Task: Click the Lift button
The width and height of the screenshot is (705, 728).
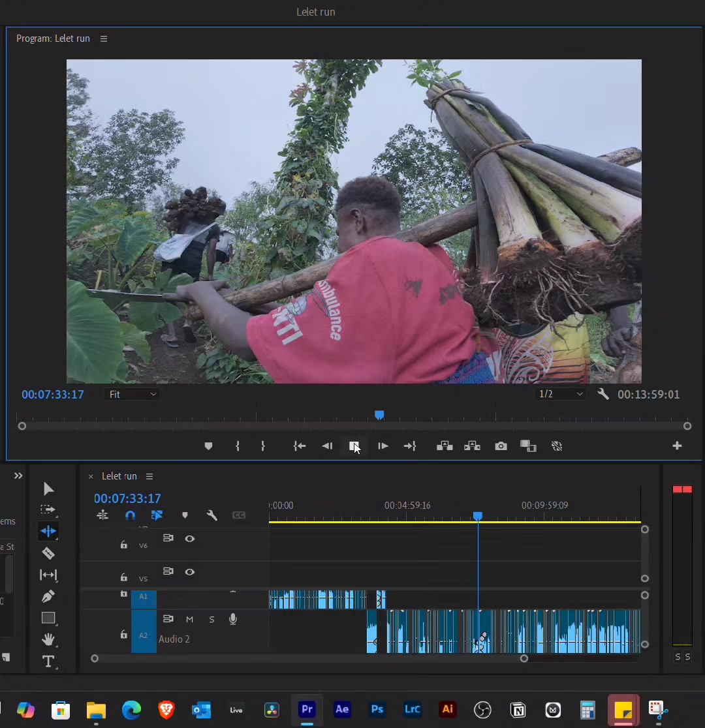Action: pos(445,446)
